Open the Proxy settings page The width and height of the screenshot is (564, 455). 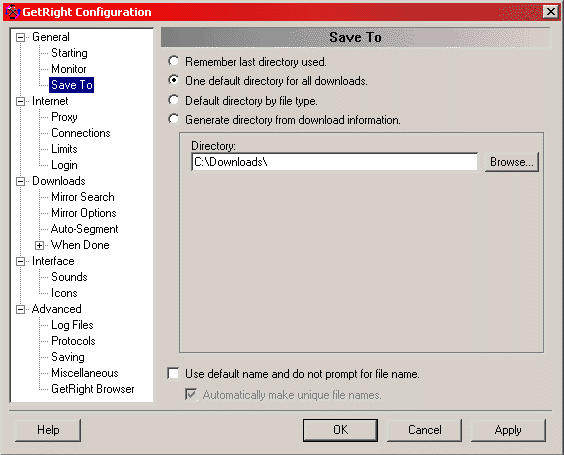pyautogui.click(x=64, y=117)
